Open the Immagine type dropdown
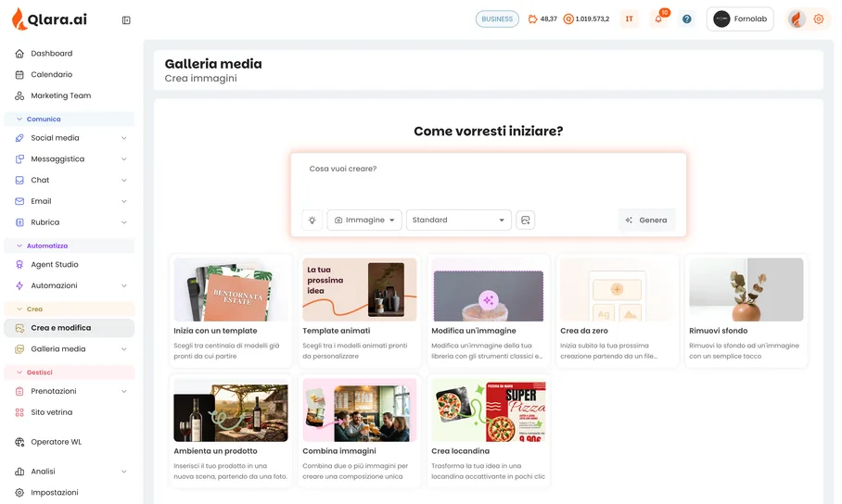This screenshot has height=504, width=842. pyautogui.click(x=364, y=220)
